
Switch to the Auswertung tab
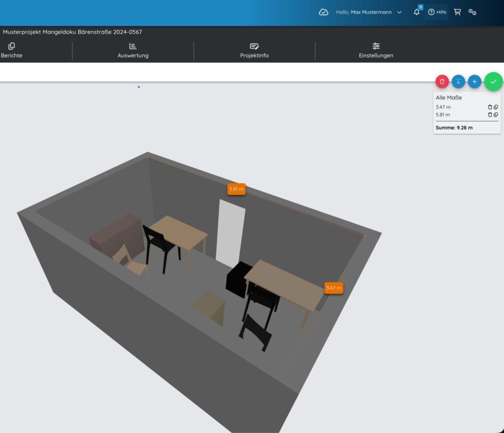(x=133, y=50)
